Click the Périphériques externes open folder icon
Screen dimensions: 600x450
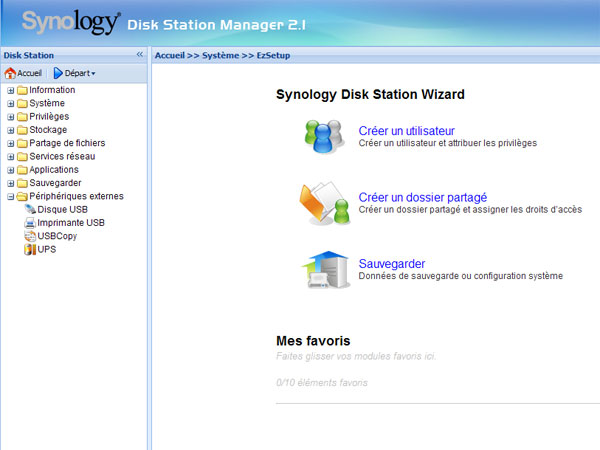pyautogui.click(x=23, y=197)
